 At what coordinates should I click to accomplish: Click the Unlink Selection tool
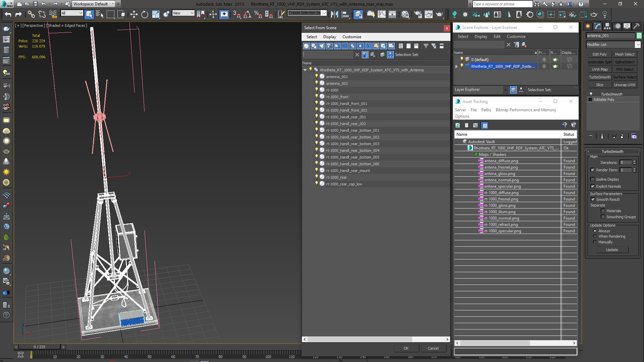[x=42, y=14]
